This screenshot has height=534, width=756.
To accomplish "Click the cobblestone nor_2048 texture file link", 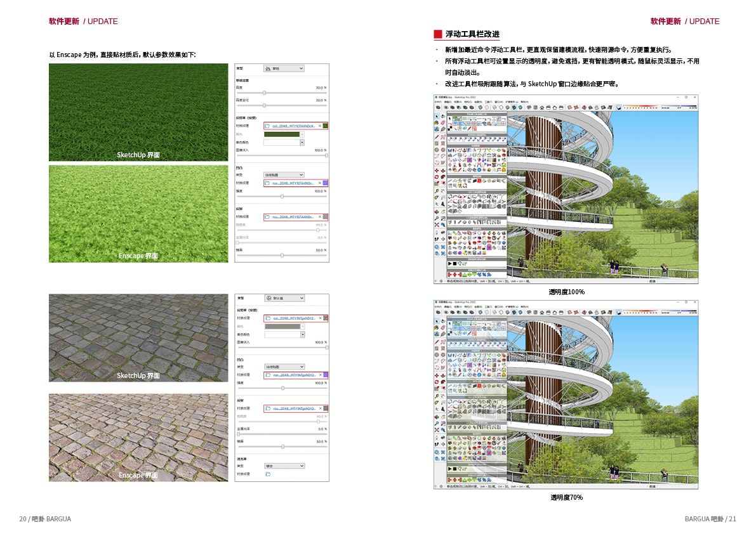I will 294,375.
